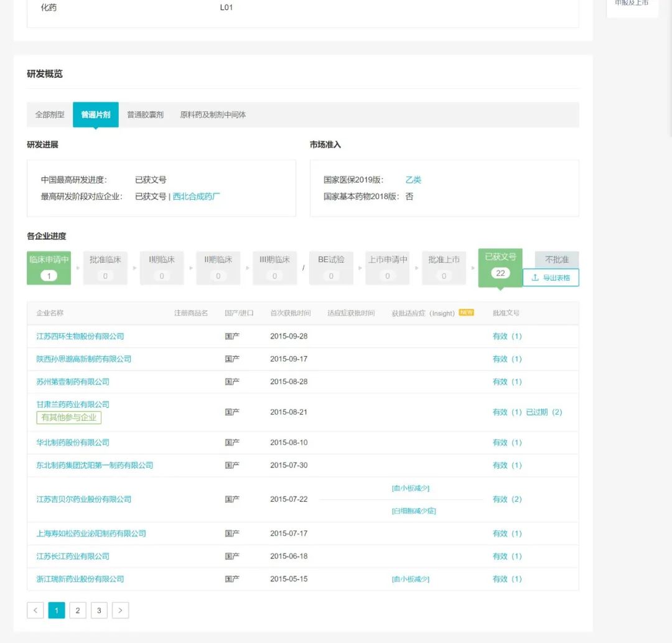Open 有效 (1) for 江苏长江药业
Viewport: 672px width, 643px height.
click(x=508, y=556)
